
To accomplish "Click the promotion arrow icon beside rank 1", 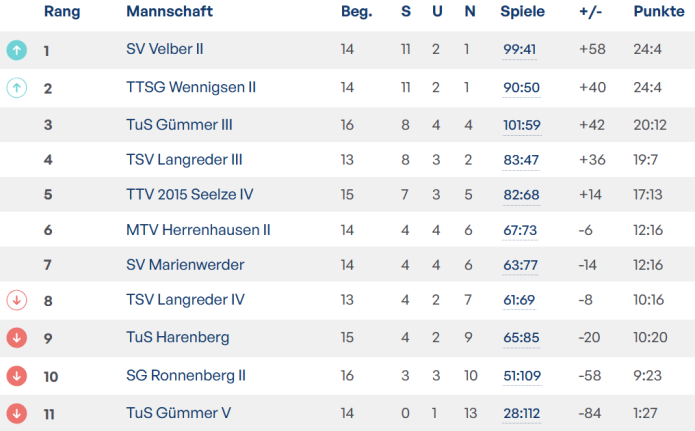I will [x=16, y=49].
